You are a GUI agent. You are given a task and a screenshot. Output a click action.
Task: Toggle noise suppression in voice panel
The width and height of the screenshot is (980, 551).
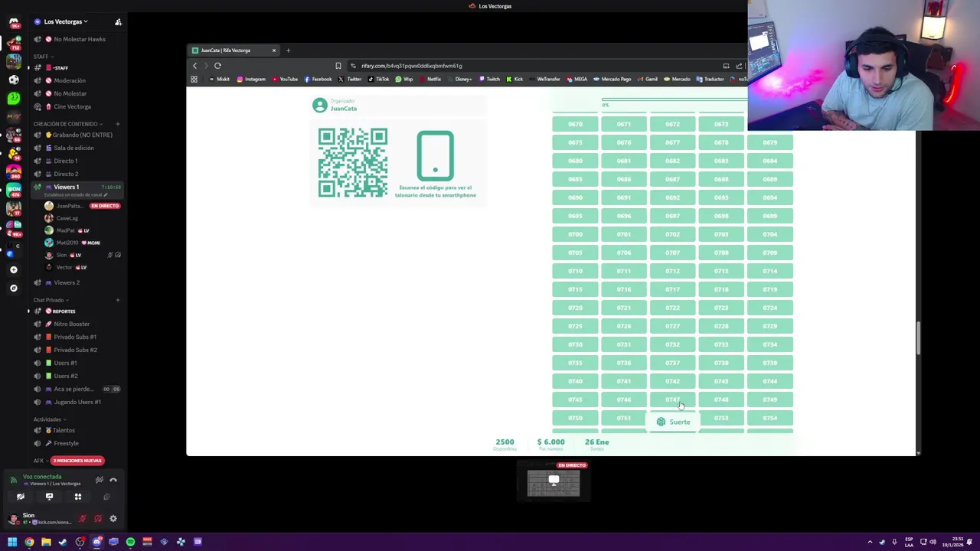(x=99, y=480)
